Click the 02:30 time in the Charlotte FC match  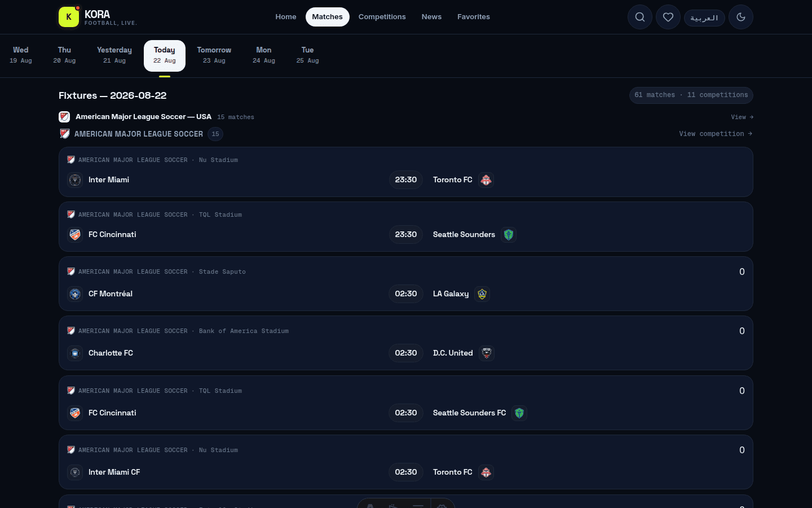click(x=406, y=353)
